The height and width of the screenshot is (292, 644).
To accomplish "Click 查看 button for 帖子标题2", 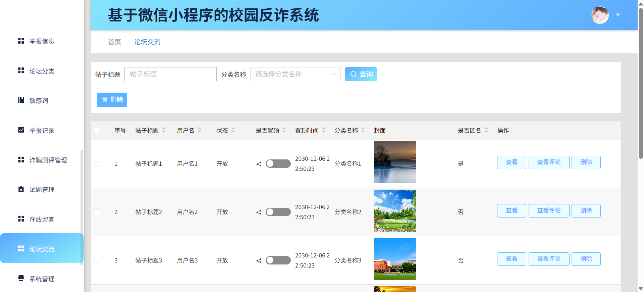I will click(512, 211).
